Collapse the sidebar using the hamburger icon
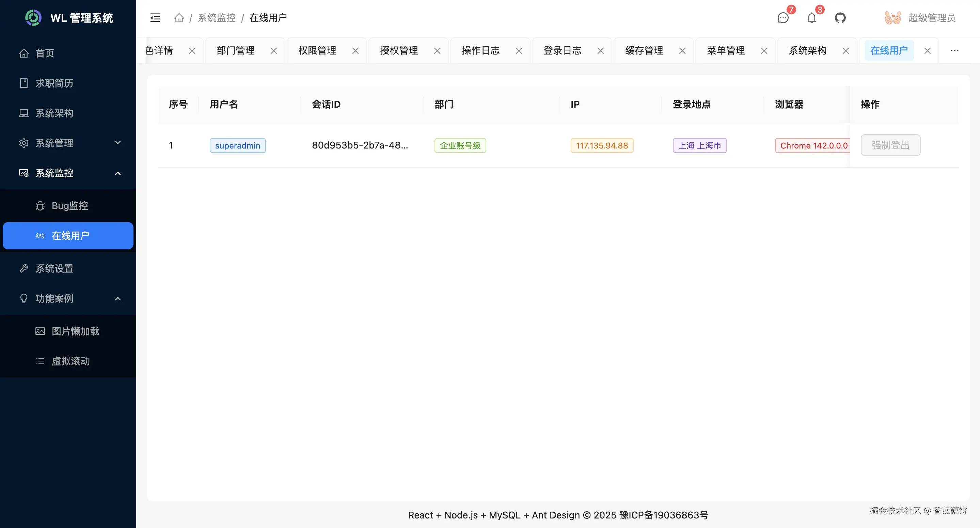The height and width of the screenshot is (528, 980). [155, 17]
